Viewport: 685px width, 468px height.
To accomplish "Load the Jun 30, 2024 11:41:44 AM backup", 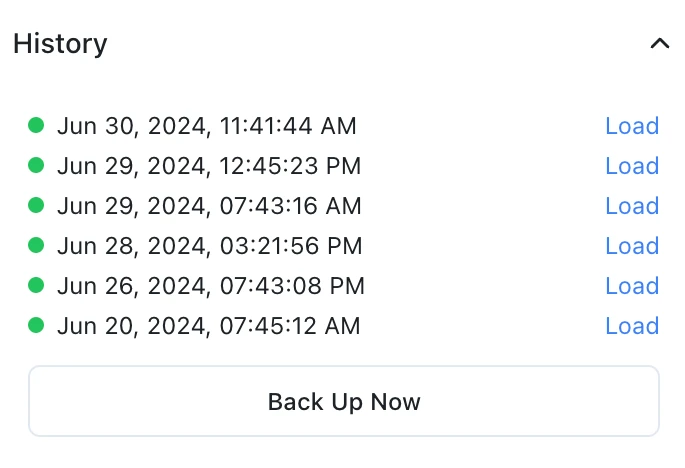I will [x=631, y=126].
